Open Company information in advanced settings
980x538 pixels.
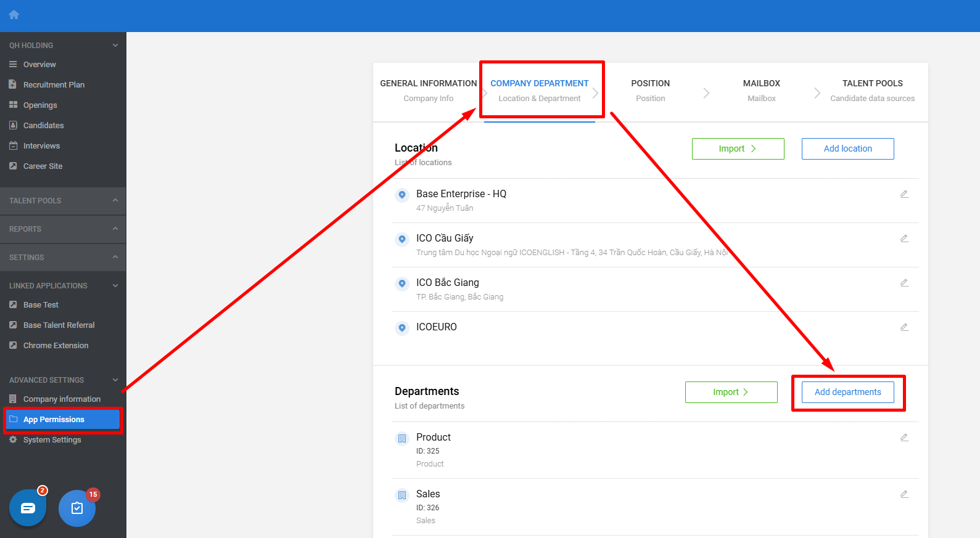[x=62, y=399]
